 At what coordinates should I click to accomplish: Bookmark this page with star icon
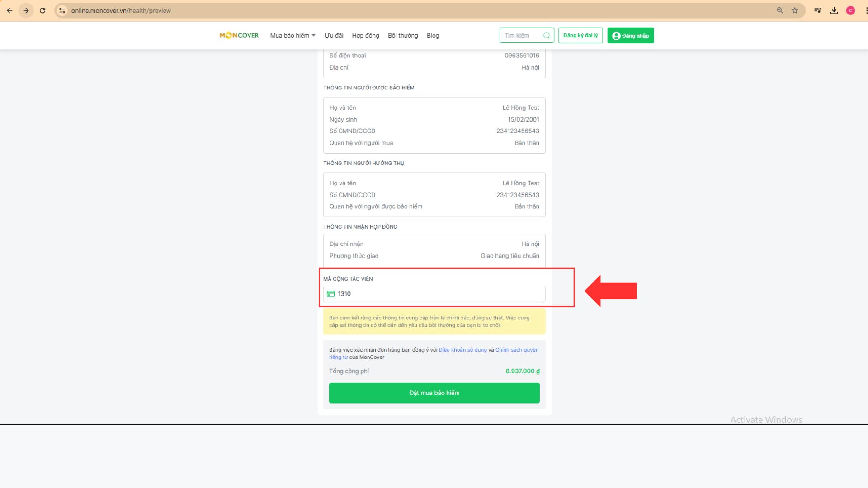pos(795,10)
